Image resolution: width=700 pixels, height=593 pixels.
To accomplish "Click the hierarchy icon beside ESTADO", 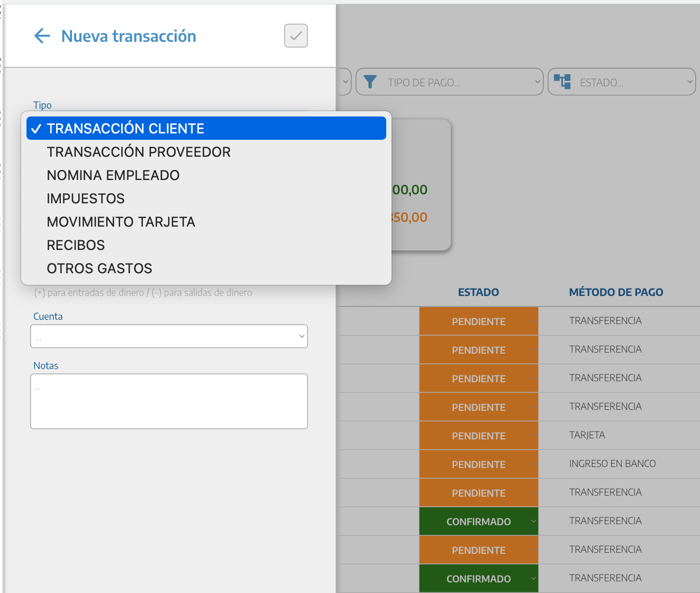I will (562, 82).
